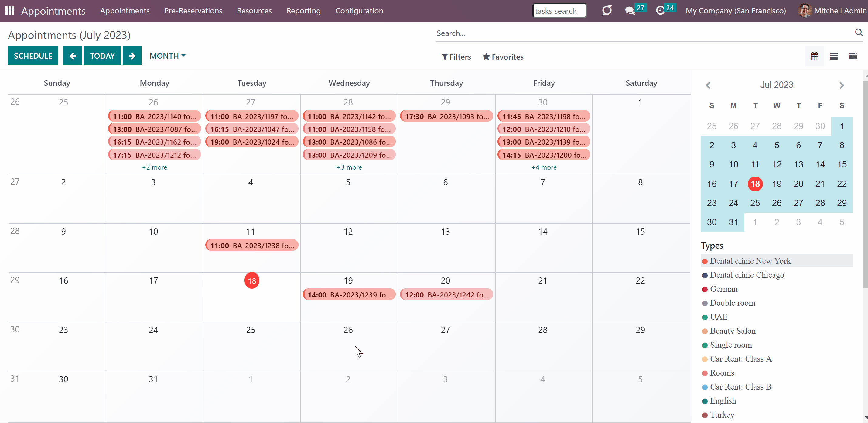Toggle German type filter
Image resolution: width=868 pixels, height=423 pixels.
pos(776,289)
